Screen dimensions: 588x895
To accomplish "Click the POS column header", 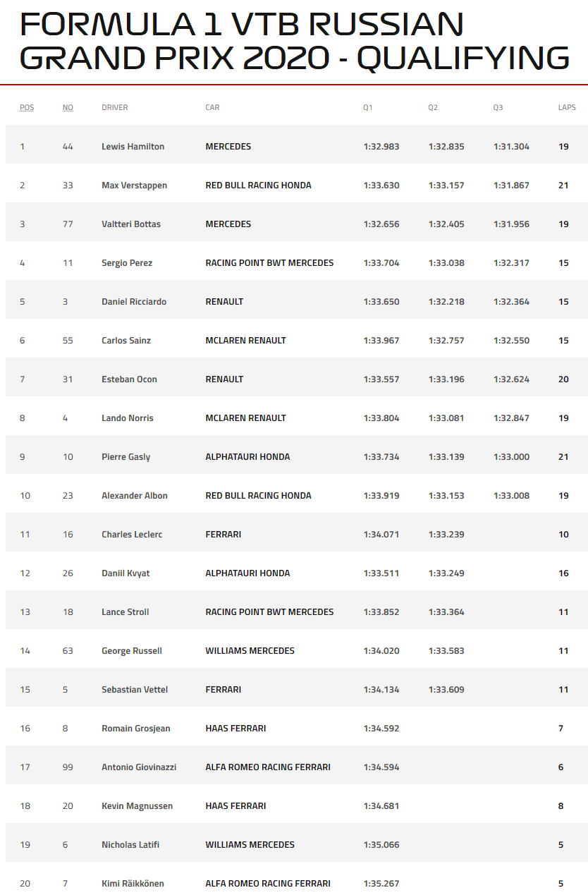I will [27, 108].
